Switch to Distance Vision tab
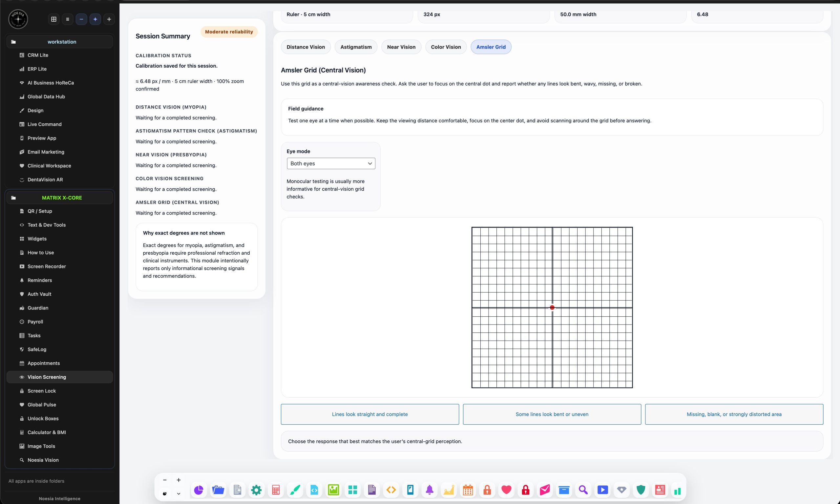The width and height of the screenshot is (840, 504). 305,47
